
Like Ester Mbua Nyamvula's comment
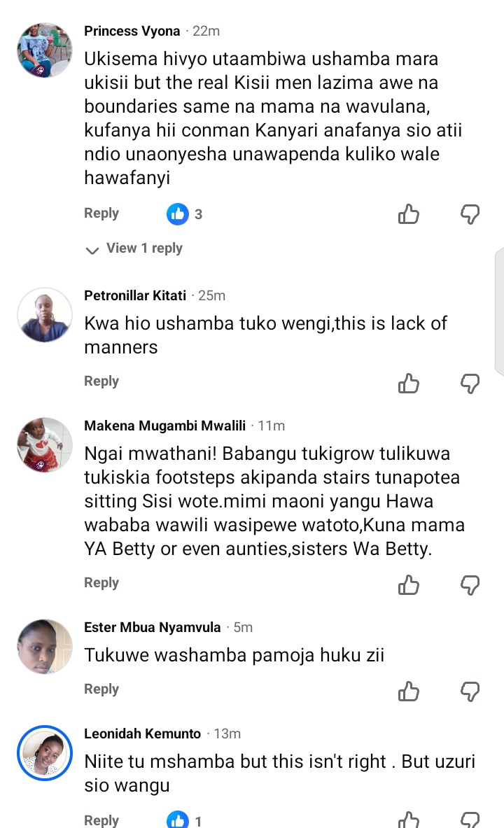tap(408, 691)
